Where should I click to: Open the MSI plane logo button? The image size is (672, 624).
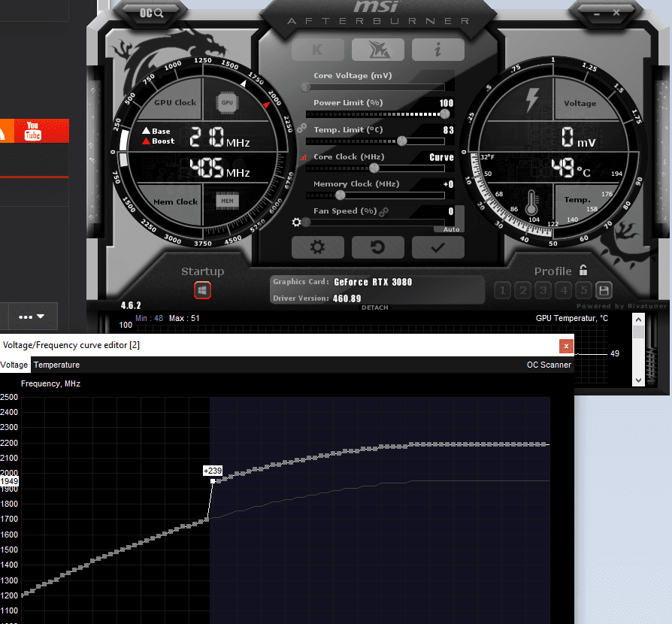tap(377, 50)
